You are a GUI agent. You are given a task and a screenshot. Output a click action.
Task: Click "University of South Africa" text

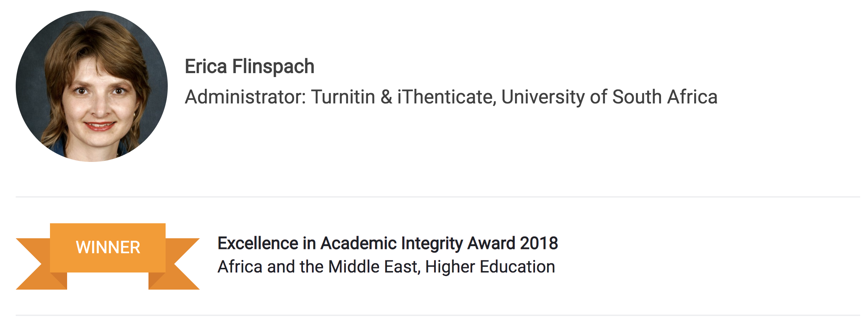pos(609,97)
